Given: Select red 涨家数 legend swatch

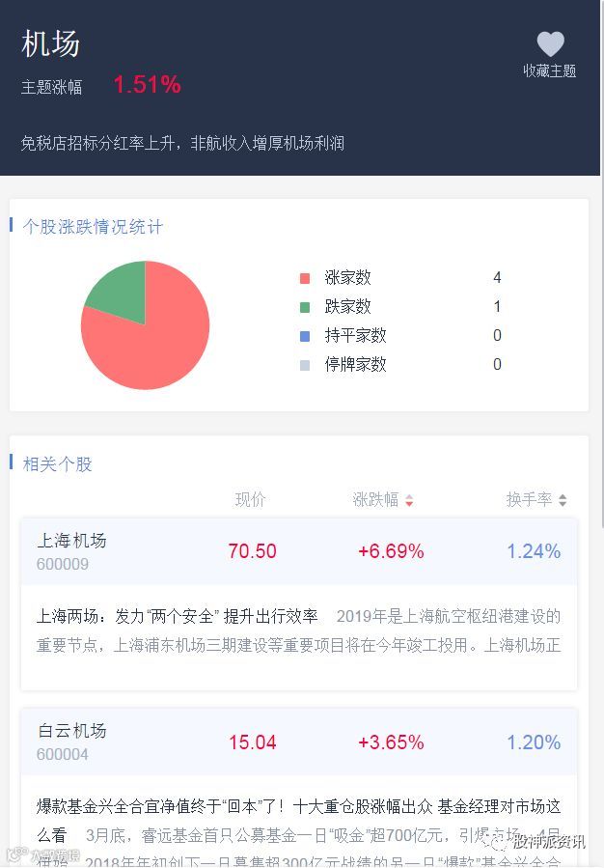Looking at the screenshot, I should click(x=305, y=278).
